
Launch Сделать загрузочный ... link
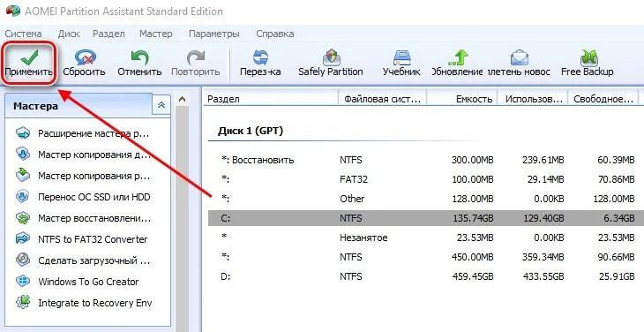pyautogui.click(x=94, y=260)
